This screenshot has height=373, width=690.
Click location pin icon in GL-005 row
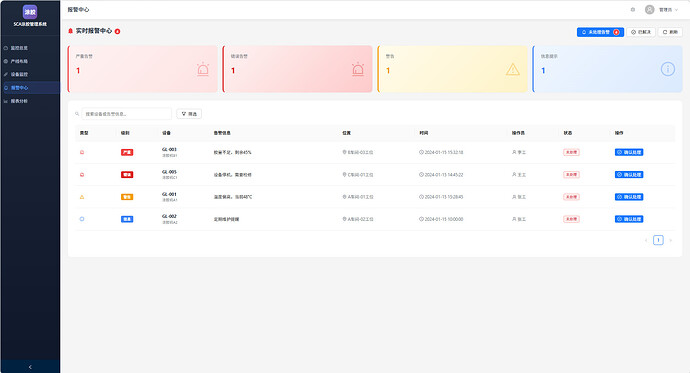coord(345,175)
